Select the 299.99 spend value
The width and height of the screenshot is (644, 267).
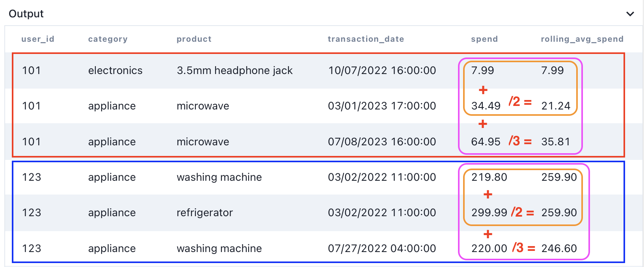coord(489,213)
